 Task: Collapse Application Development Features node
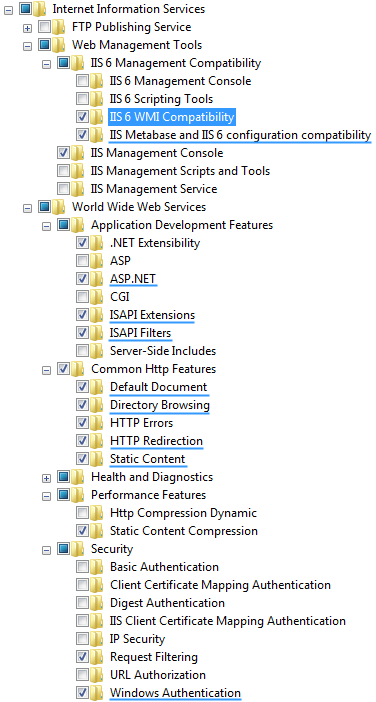(x=46, y=226)
